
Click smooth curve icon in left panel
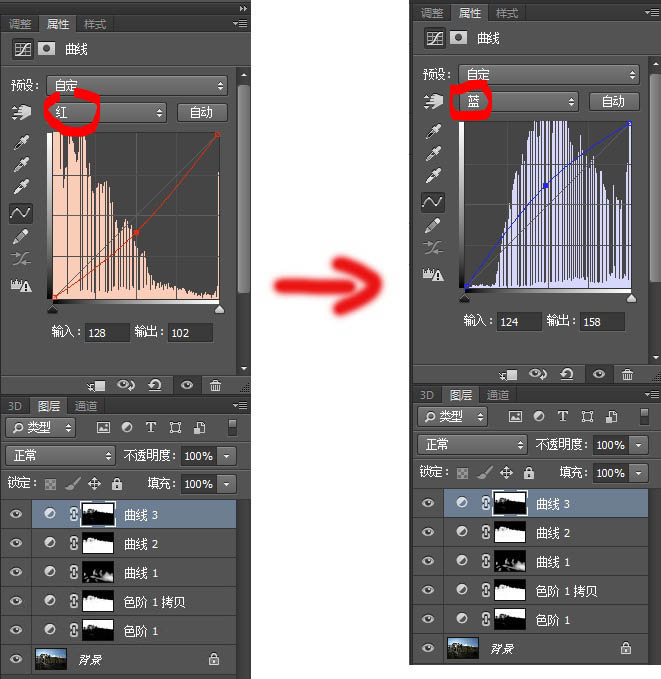click(x=21, y=259)
